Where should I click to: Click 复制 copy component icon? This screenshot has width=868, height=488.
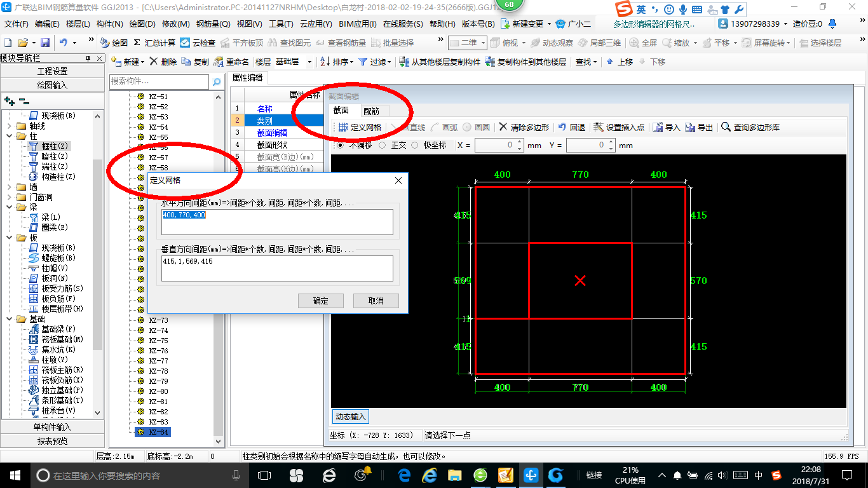(x=186, y=62)
